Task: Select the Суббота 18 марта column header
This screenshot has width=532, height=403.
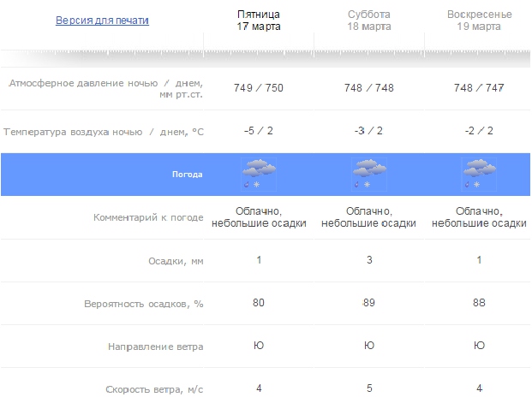Action: tap(369, 21)
